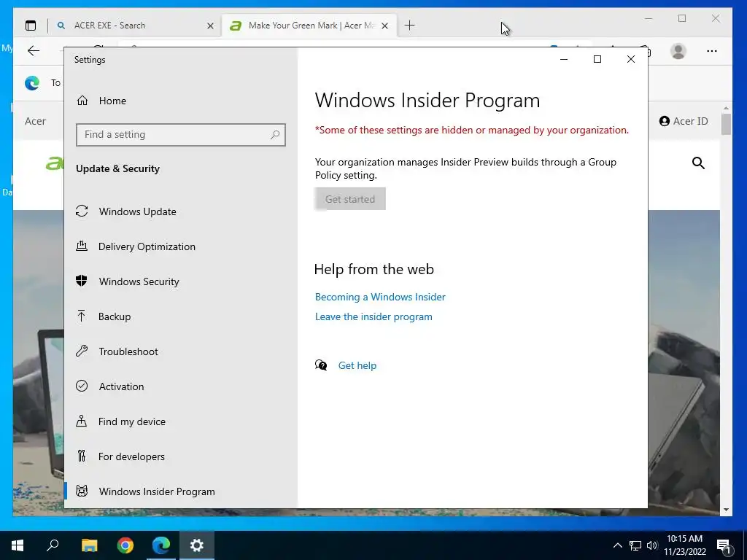This screenshot has width=747, height=560.
Task: Open For developers settings
Action: click(131, 456)
